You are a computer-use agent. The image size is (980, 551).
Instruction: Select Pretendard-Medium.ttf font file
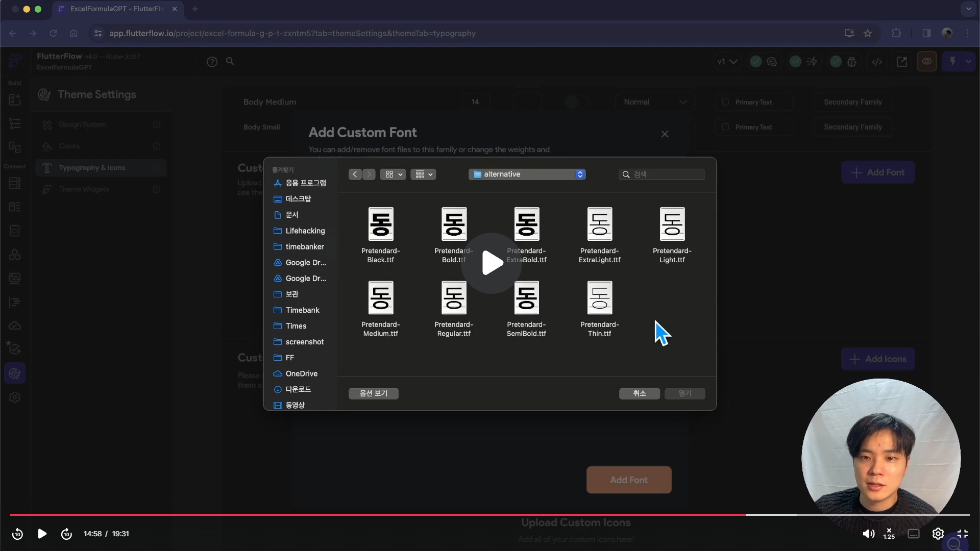[x=381, y=309]
